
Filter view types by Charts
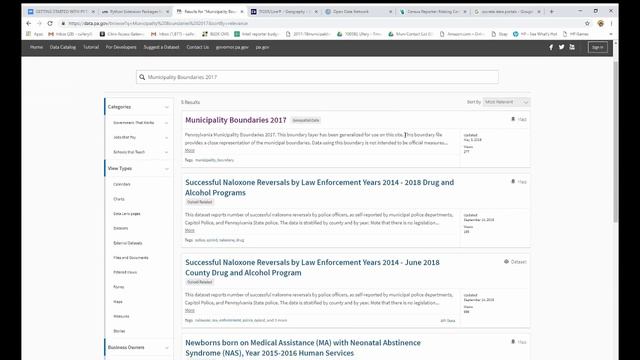pos(119,199)
